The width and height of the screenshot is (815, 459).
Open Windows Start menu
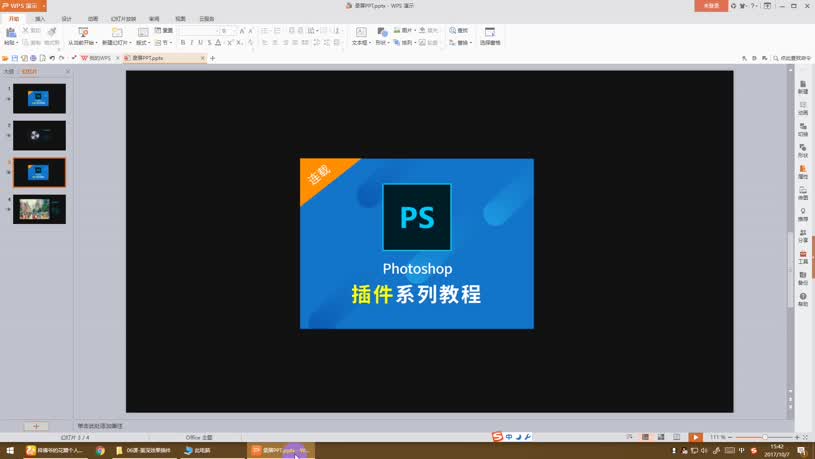click(10, 451)
